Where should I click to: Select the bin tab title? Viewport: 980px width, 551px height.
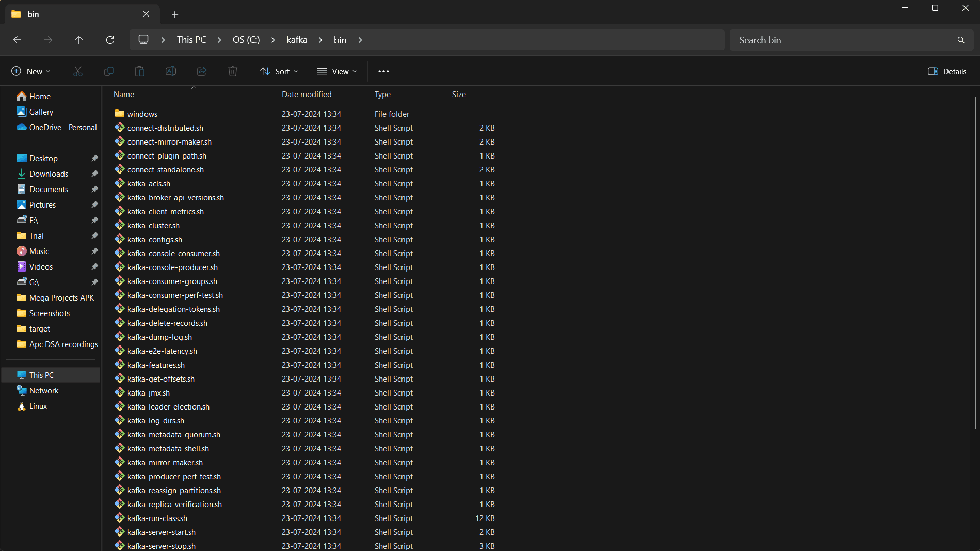tap(33, 14)
